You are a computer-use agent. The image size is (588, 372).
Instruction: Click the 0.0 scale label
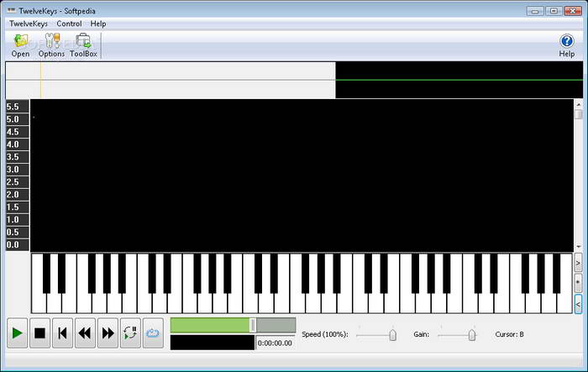tap(18, 244)
